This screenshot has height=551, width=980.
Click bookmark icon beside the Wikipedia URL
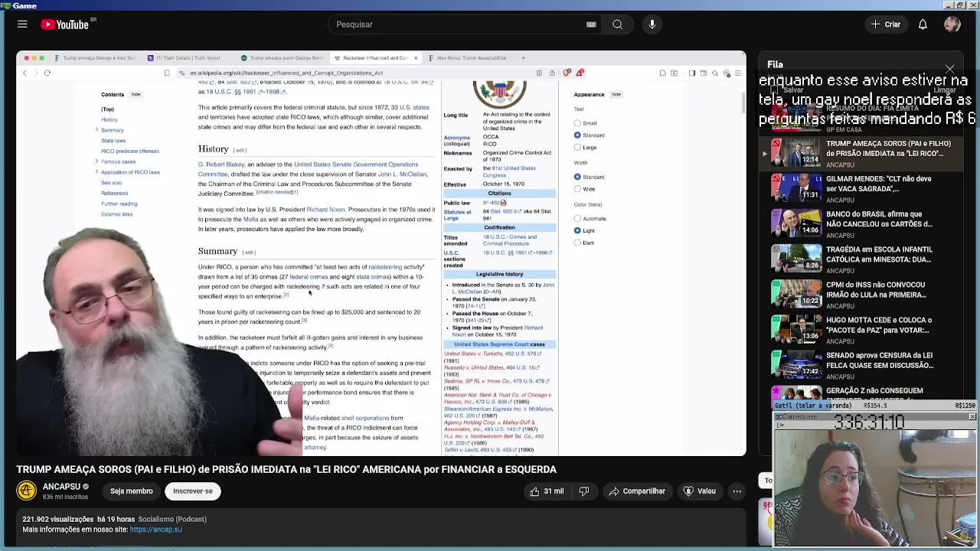pyautogui.click(x=167, y=73)
